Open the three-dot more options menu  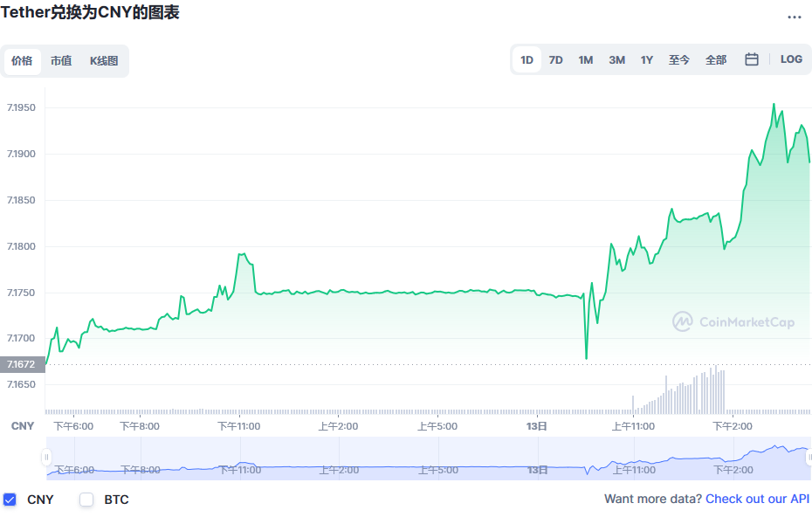coord(794,17)
